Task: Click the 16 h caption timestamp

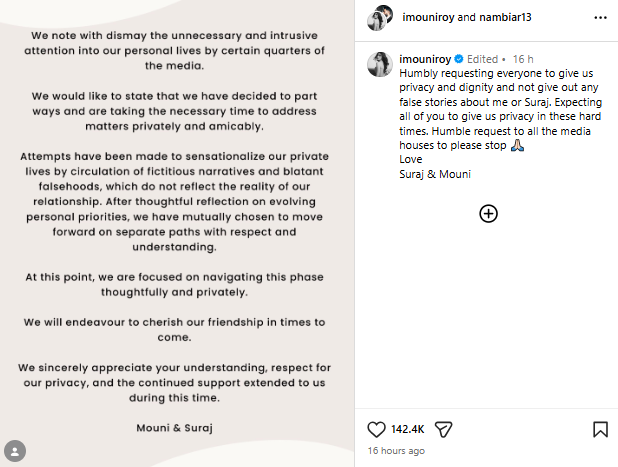Action: click(523, 59)
